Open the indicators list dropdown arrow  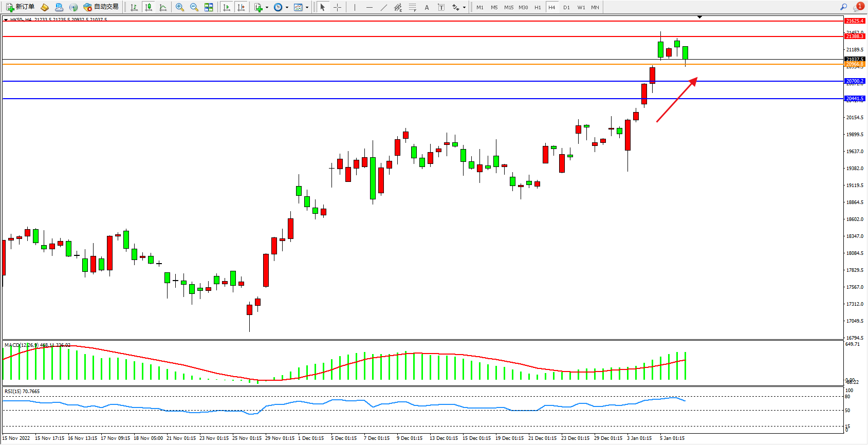click(267, 7)
